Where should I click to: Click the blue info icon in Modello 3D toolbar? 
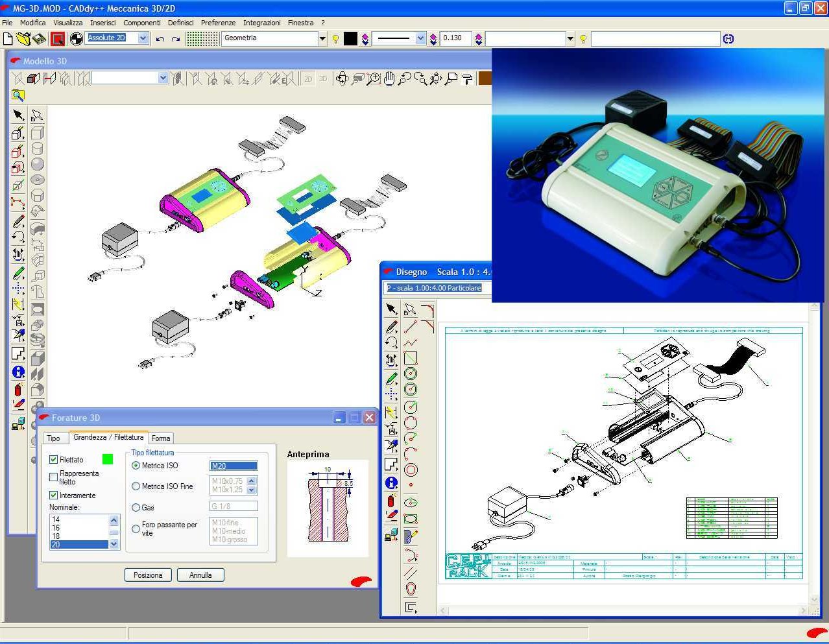18,372
